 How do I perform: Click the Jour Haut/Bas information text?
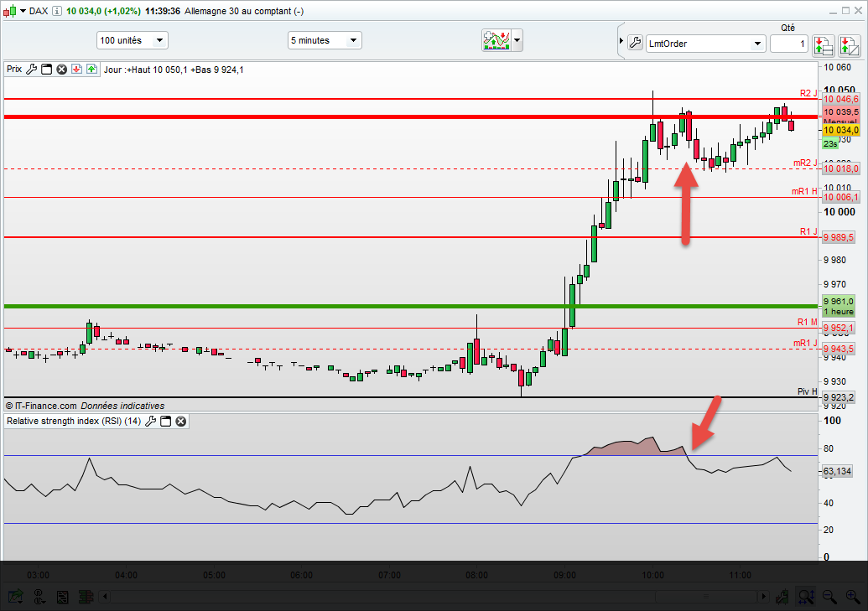click(x=174, y=70)
